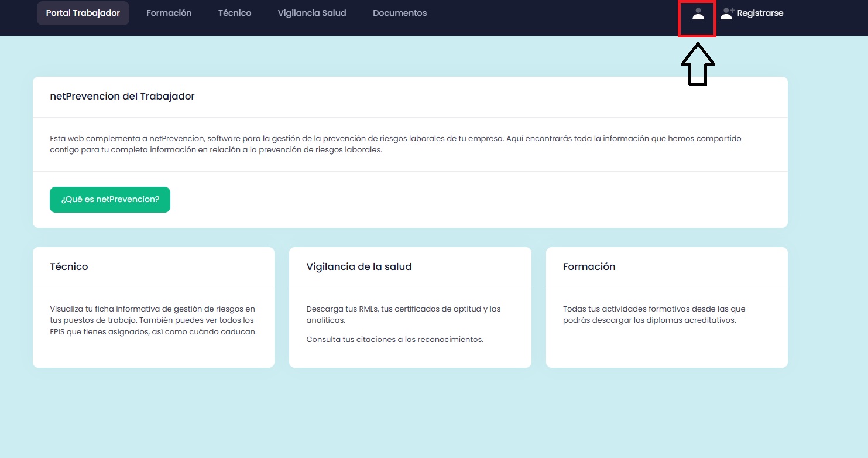Navigate to Documentos in the top menu

400,13
